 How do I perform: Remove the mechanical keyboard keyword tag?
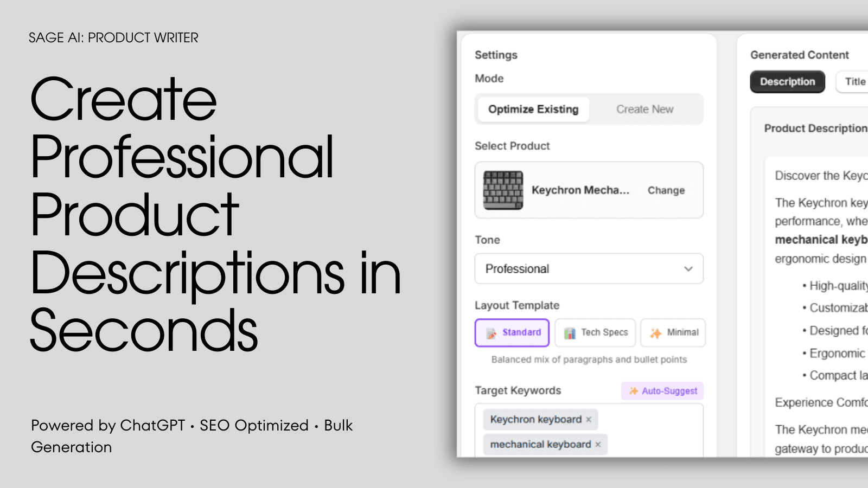click(598, 445)
